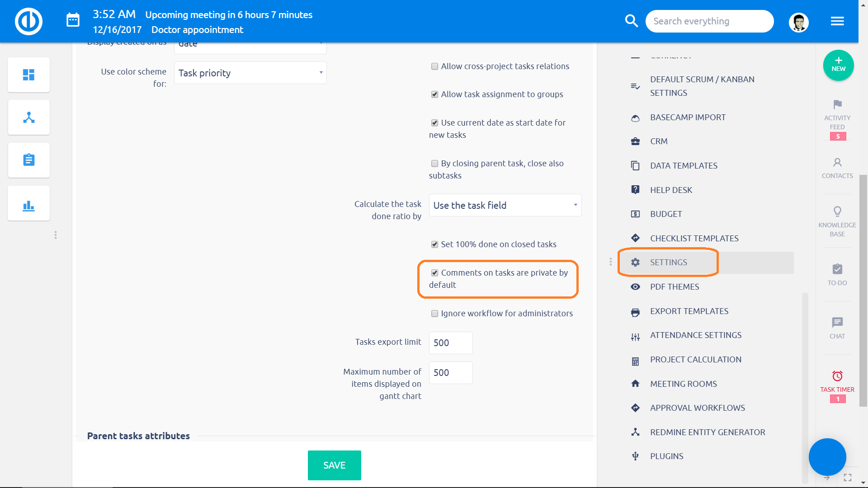
Task: Open Data Templates menu item
Action: pos(684,166)
